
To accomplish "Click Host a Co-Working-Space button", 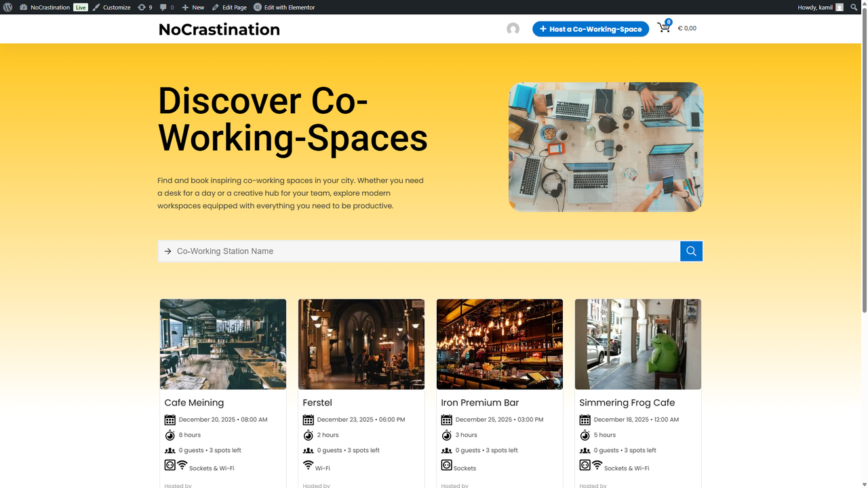I will pos(591,29).
